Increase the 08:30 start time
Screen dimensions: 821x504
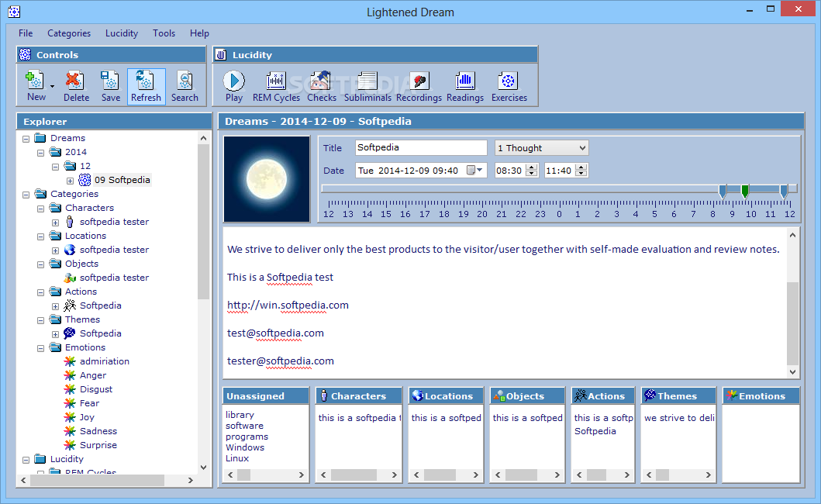tap(532, 167)
